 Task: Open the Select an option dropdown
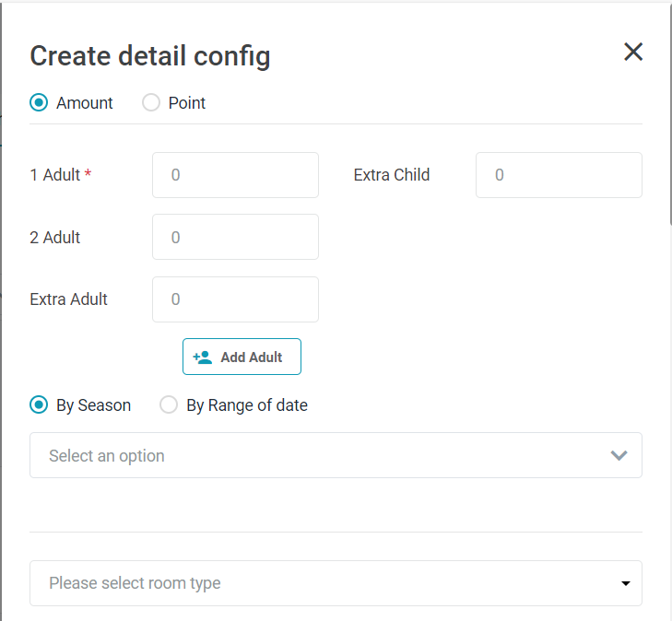coord(313,456)
